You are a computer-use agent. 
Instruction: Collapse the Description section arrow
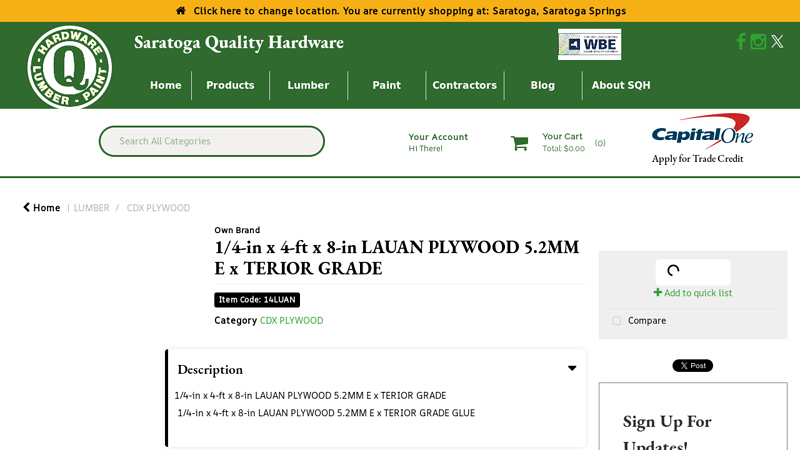(x=572, y=369)
